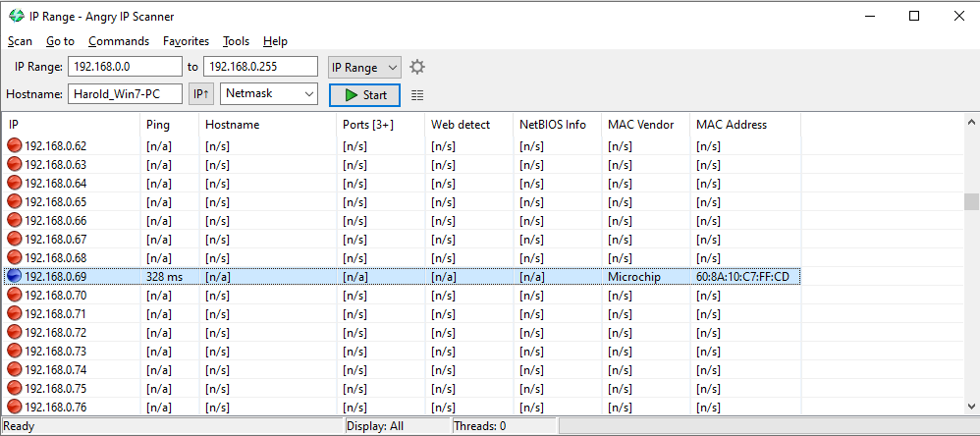980x436 pixels.
Task: Open the Favorites menu
Action: (186, 41)
